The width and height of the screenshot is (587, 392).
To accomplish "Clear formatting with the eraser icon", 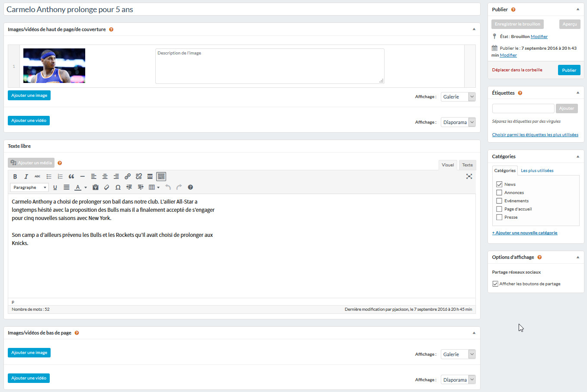I will point(107,187).
